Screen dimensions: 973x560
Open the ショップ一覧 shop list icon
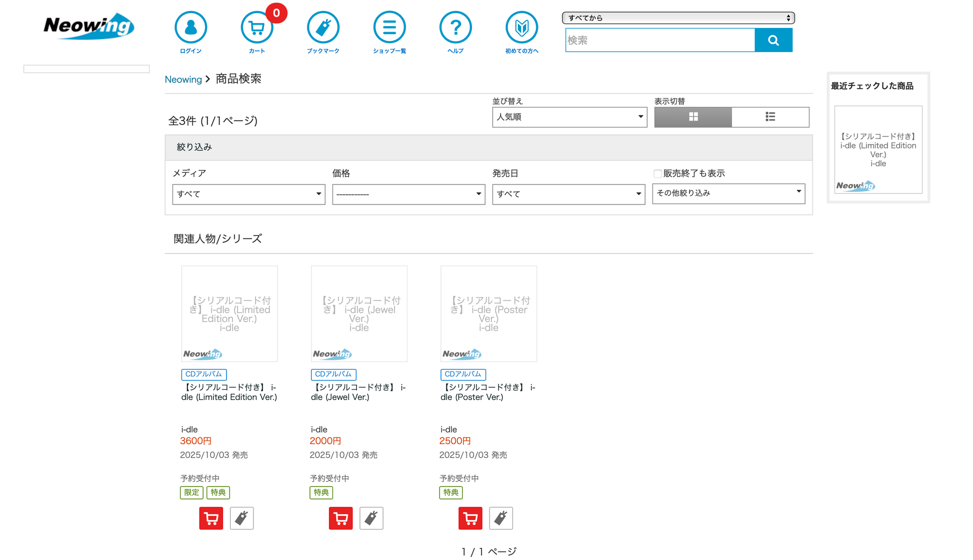(x=389, y=32)
